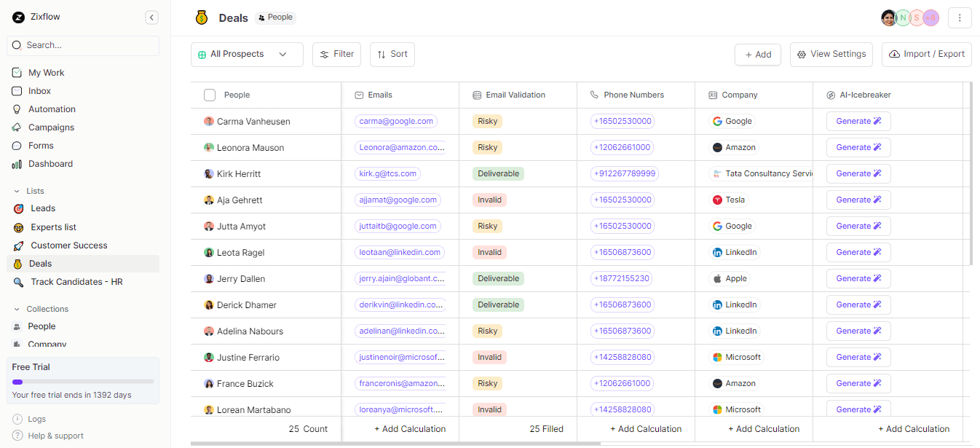
Task: Open the Logs icon at bottom
Action: (x=17, y=419)
